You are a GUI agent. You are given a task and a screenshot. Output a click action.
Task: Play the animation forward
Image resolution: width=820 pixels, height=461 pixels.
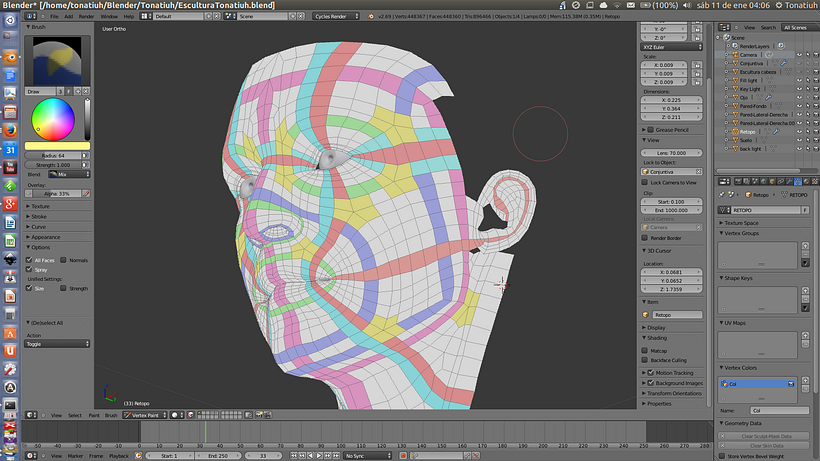pos(319,456)
